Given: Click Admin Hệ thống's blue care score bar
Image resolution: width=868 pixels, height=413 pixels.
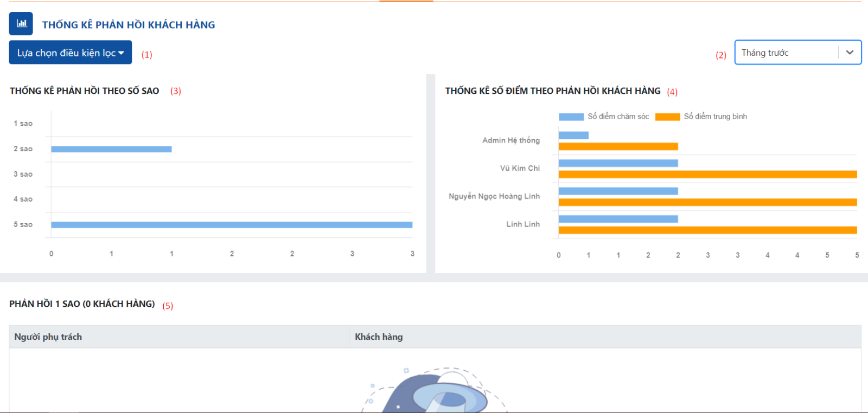Looking at the screenshot, I should click(x=573, y=135).
